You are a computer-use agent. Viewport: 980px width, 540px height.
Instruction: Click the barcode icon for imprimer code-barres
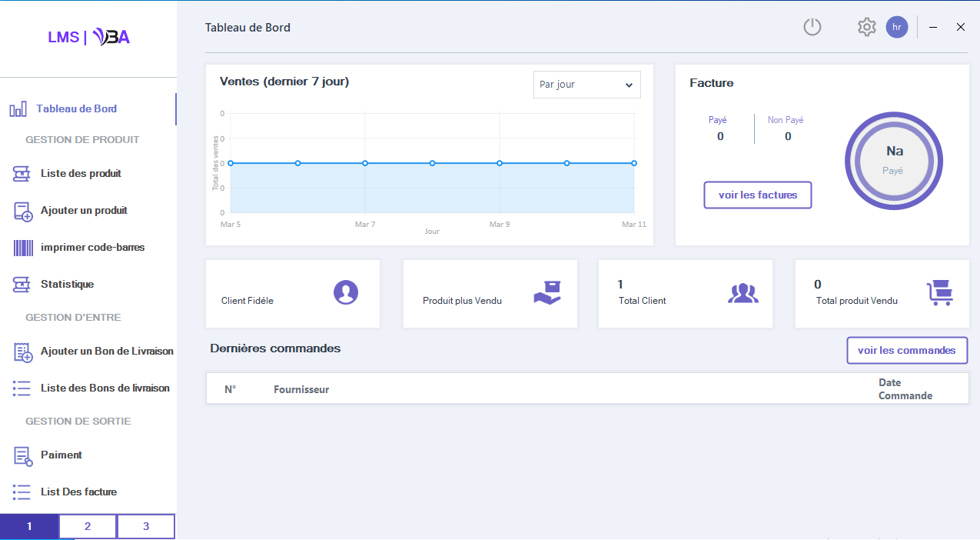pyautogui.click(x=23, y=248)
